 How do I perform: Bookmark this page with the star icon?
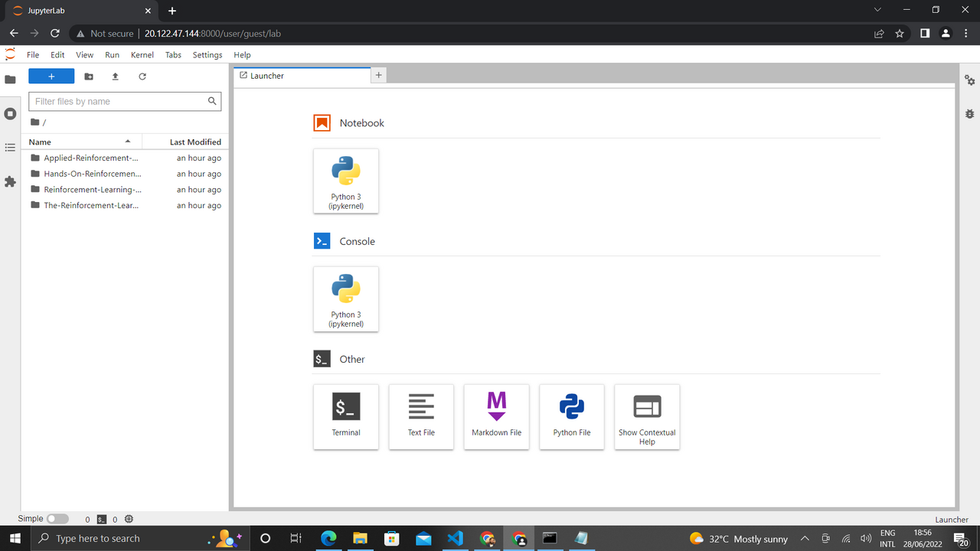click(x=900, y=34)
